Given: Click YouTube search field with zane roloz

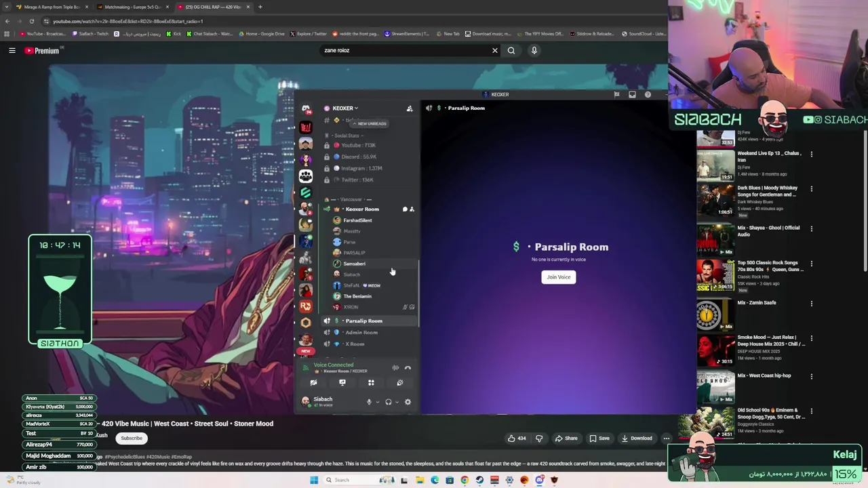Looking at the screenshot, I should click(404, 50).
